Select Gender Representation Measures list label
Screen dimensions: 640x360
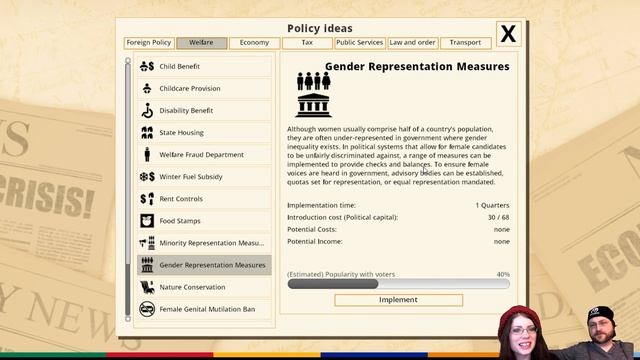click(x=212, y=265)
